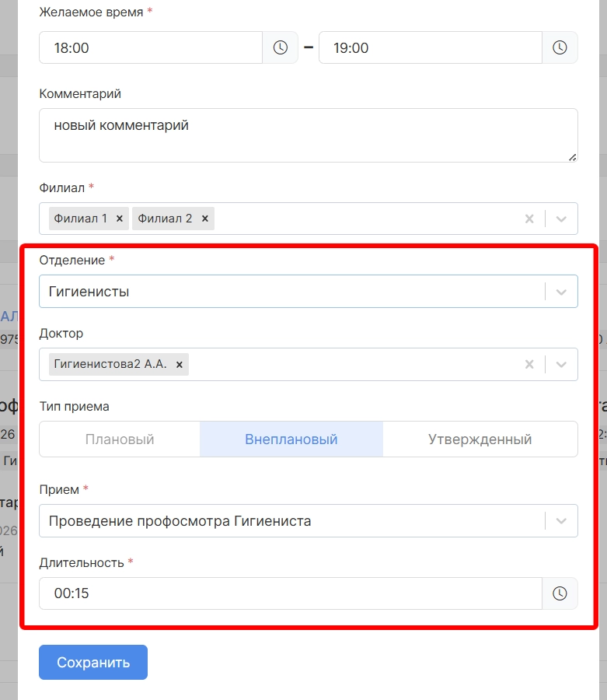Image resolution: width=607 pixels, height=700 pixels.
Task: Select Утвержденный appointment type
Action: point(480,439)
